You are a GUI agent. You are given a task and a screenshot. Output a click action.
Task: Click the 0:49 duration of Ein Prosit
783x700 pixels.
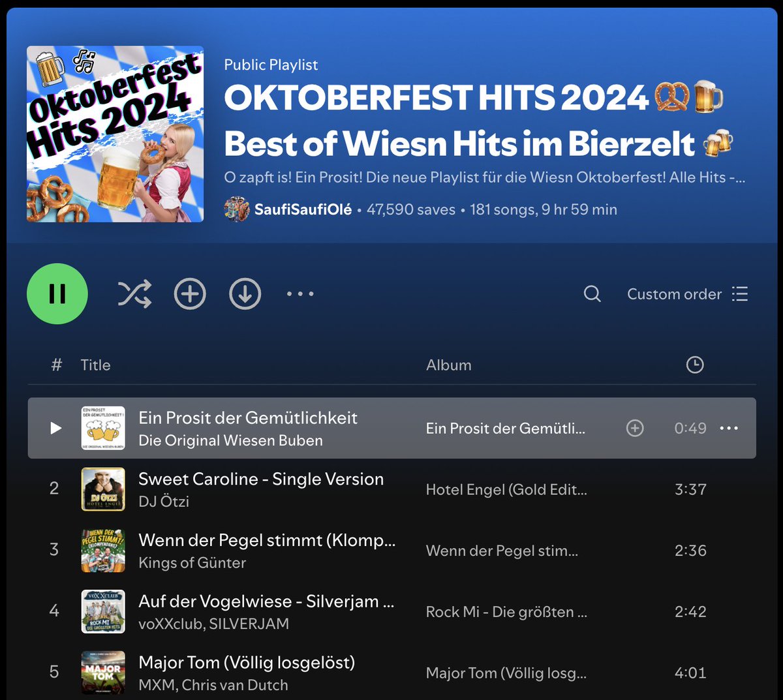coord(690,428)
